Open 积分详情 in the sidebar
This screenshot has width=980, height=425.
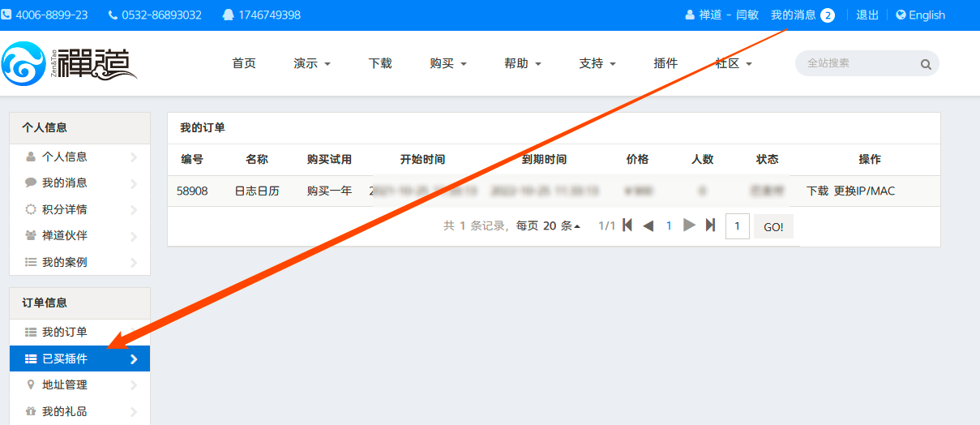point(79,209)
